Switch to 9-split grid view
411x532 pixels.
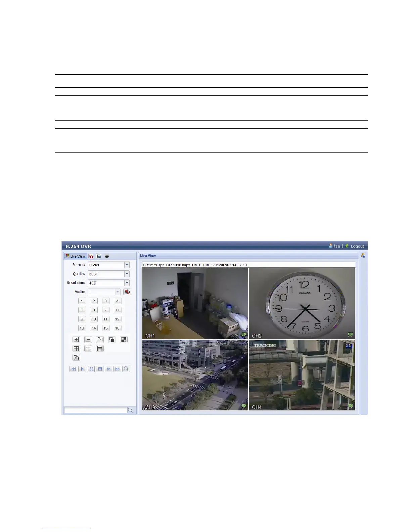pyautogui.click(x=88, y=349)
